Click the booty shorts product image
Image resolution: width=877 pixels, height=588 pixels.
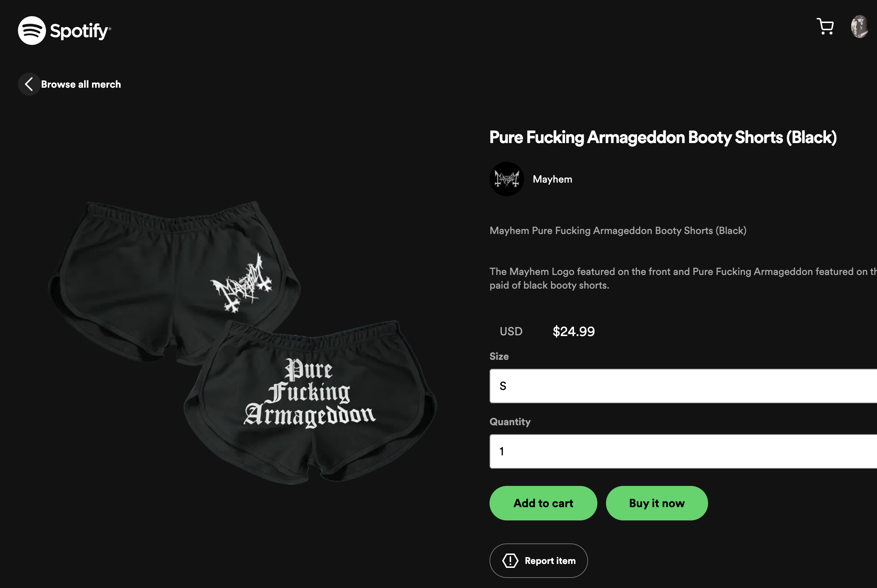pos(242,343)
